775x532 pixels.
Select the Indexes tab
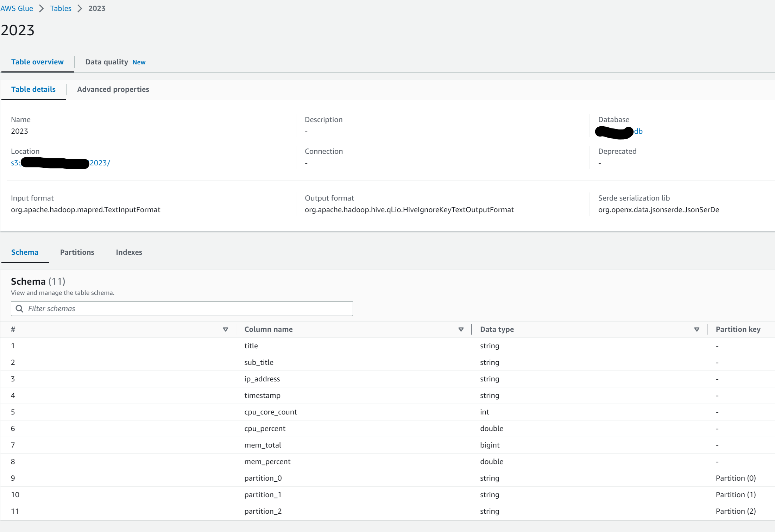pos(129,252)
